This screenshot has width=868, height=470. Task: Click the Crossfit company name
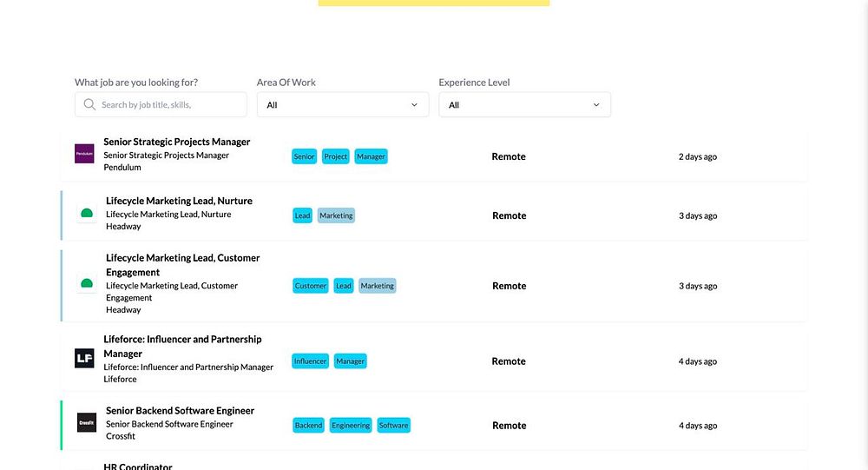[x=120, y=436]
